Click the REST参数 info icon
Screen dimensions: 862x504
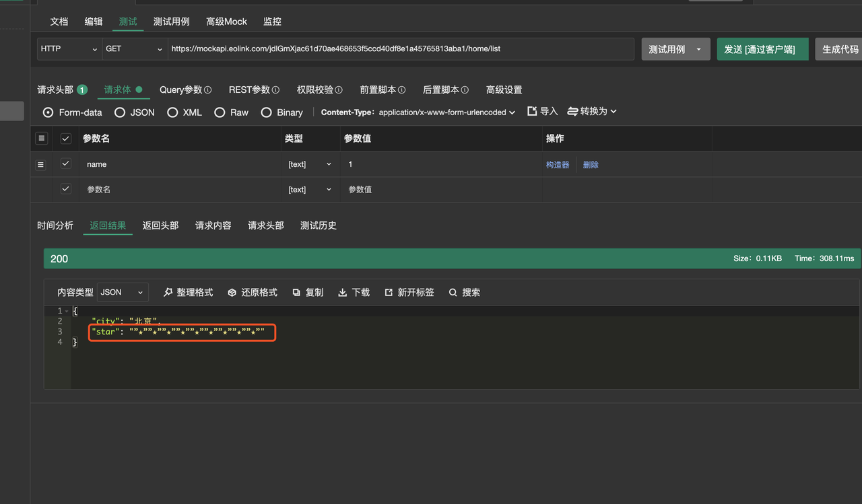pyautogui.click(x=275, y=90)
